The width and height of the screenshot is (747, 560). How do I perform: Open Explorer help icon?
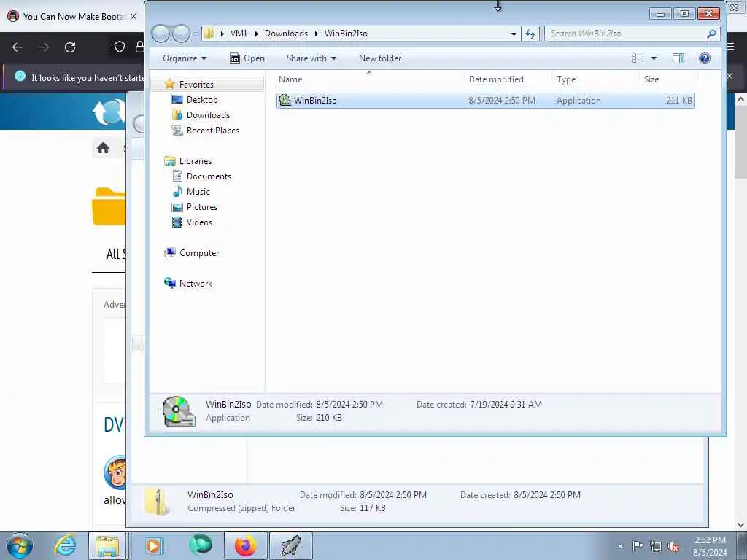pos(704,58)
